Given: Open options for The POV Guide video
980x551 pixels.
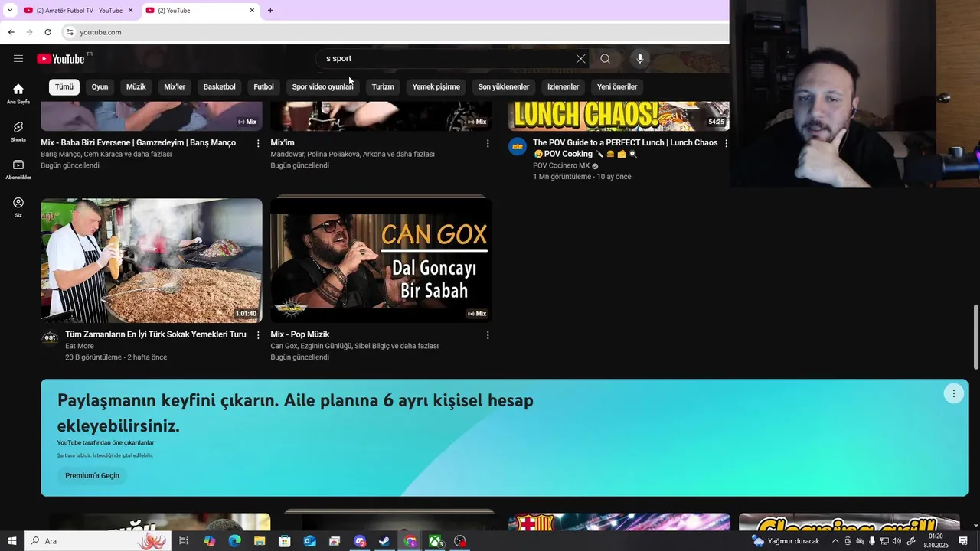Looking at the screenshot, I should [726, 143].
